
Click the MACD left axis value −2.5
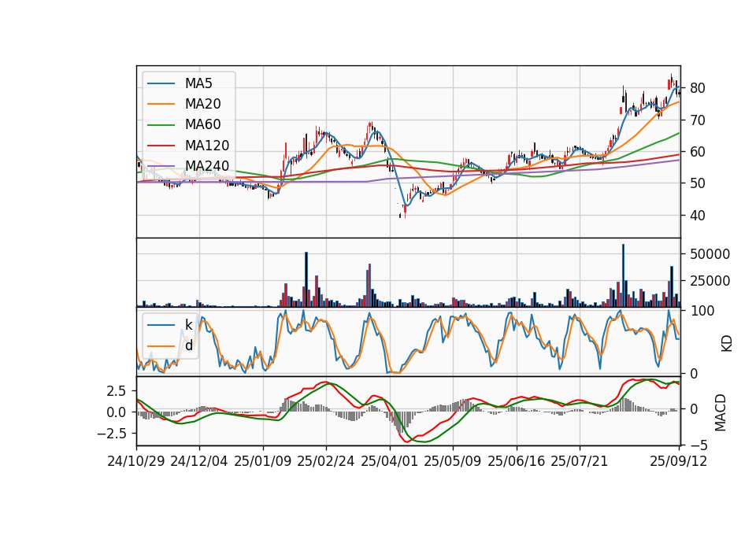click(112, 434)
